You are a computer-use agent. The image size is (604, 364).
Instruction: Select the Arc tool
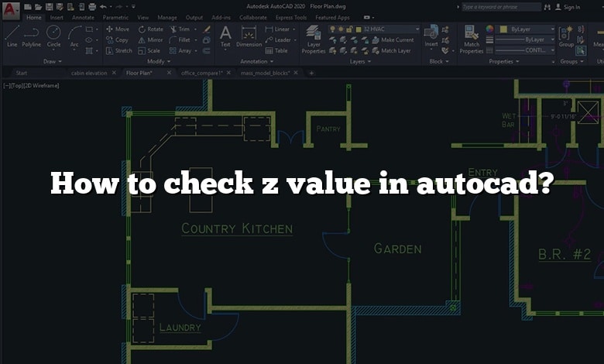tap(74, 36)
